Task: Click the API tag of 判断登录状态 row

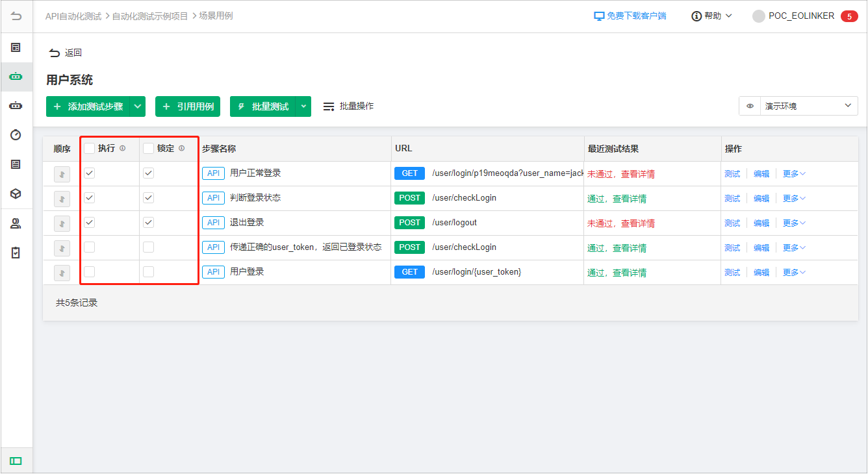Action: (x=213, y=198)
